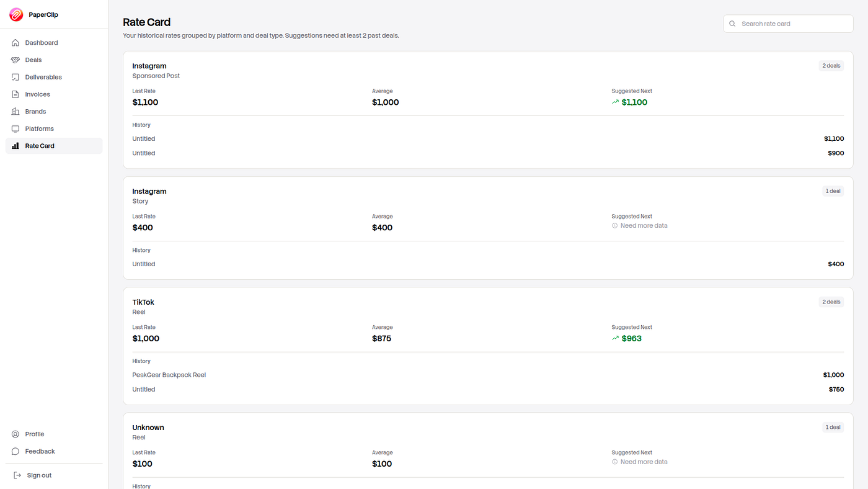
Task: Click the $1,000 PeakGear history amount
Action: coord(834,375)
